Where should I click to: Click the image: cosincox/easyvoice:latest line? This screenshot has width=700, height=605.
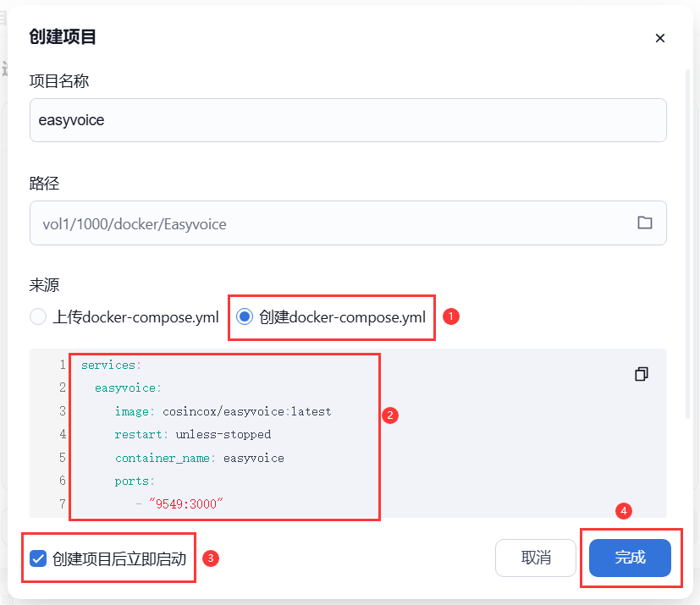pos(223,411)
